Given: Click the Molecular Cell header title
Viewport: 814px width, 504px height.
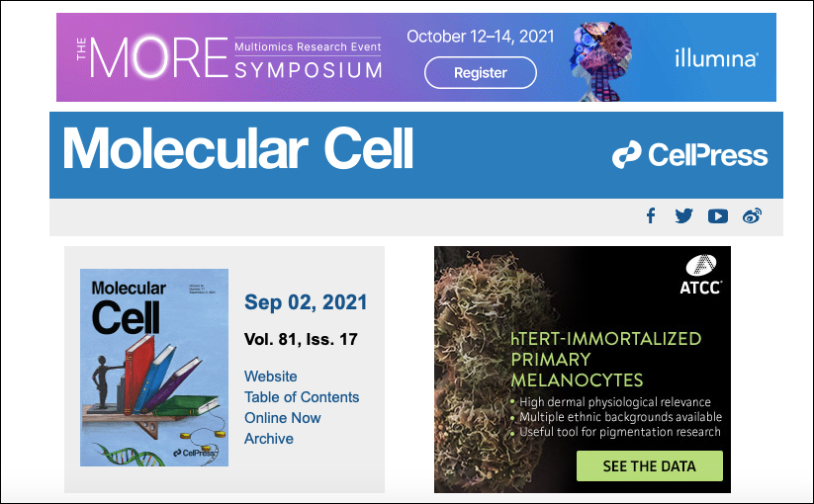Looking at the screenshot, I should (237, 148).
